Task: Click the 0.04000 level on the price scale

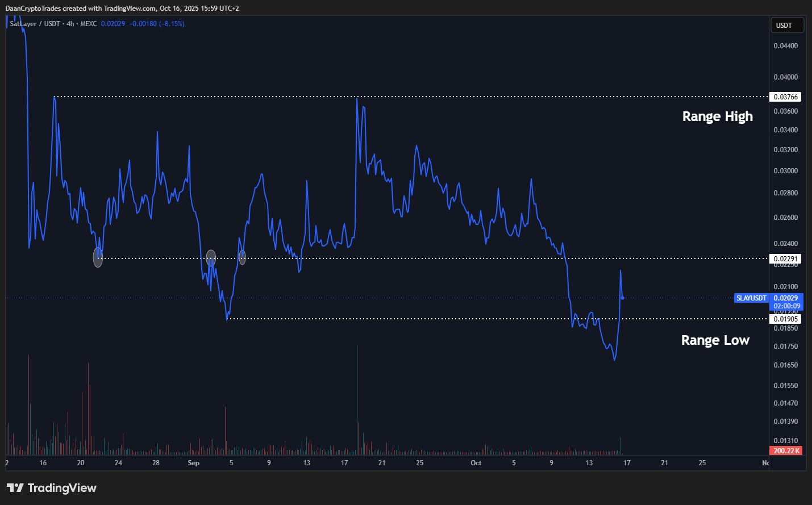Action: coord(785,77)
